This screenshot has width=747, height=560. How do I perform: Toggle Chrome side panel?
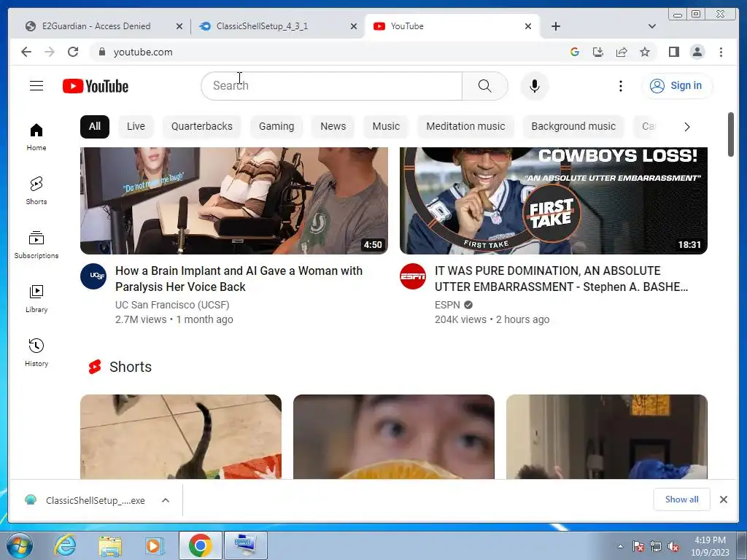coord(673,52)
